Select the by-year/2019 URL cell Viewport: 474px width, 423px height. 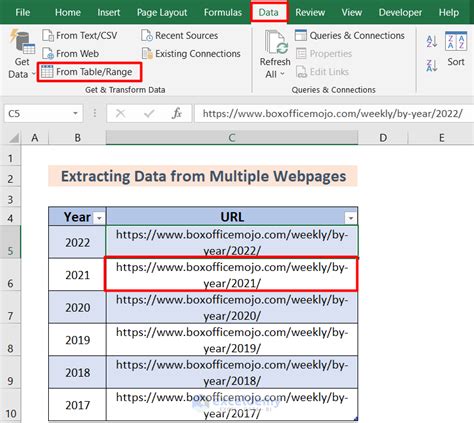[x=232, y=340]
